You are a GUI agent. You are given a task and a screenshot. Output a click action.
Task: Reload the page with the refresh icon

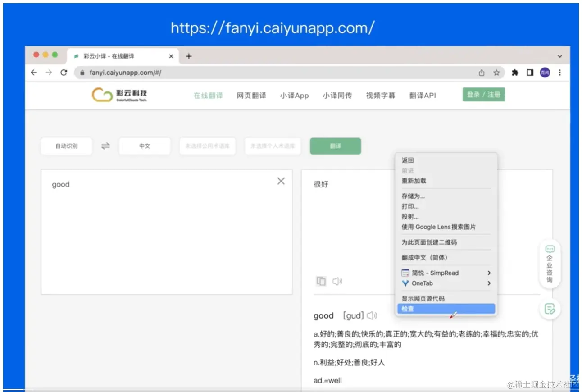[64, 73]
